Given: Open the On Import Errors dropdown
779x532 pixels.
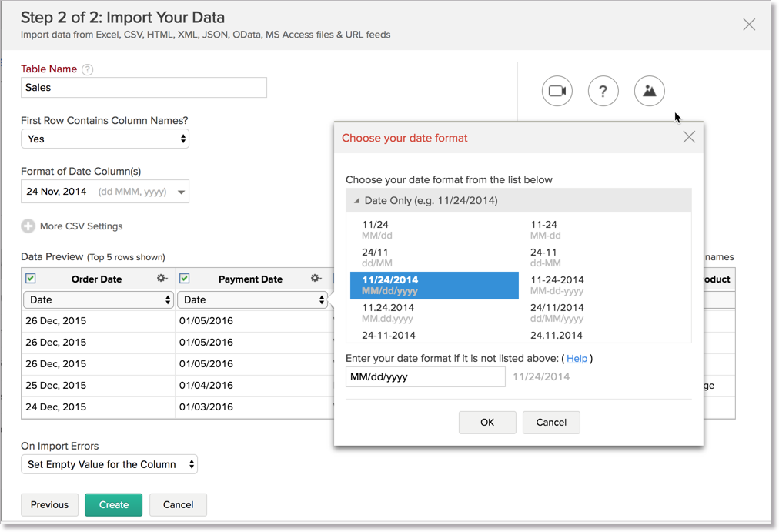Looking at the screenshot, I should 109,464.
